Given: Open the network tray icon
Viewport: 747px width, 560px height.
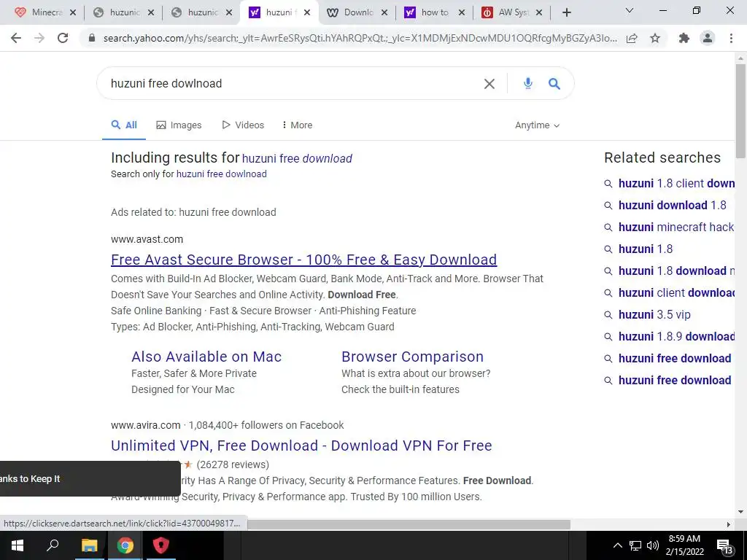Looking at the screenshot, I should pos(635,545).
